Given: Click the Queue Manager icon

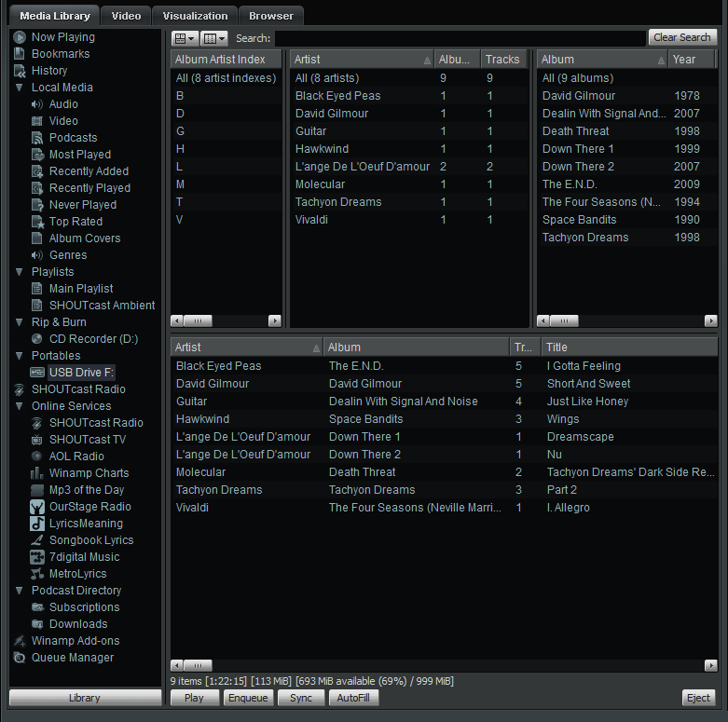Looking at the screenshot, I should click(x=20, y=658).
